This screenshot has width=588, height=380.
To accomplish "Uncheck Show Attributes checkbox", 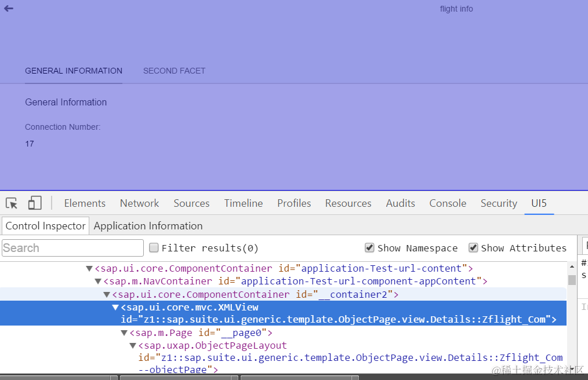I will [473, 247].
